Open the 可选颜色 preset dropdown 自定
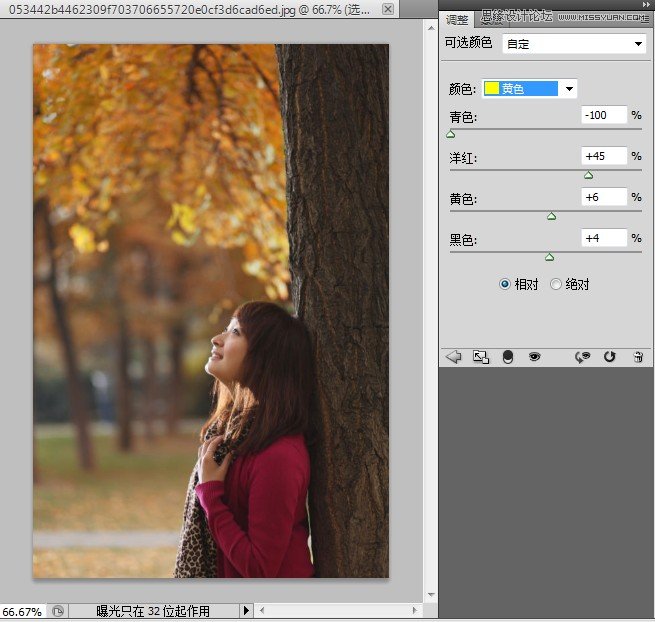 pyautogui.click(x=574, y=43)
